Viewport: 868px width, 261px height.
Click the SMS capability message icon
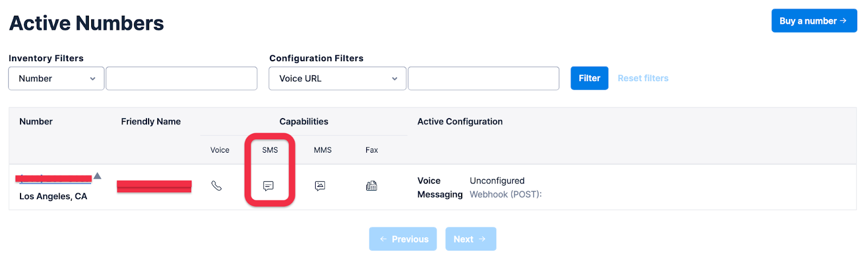(268, 186)
